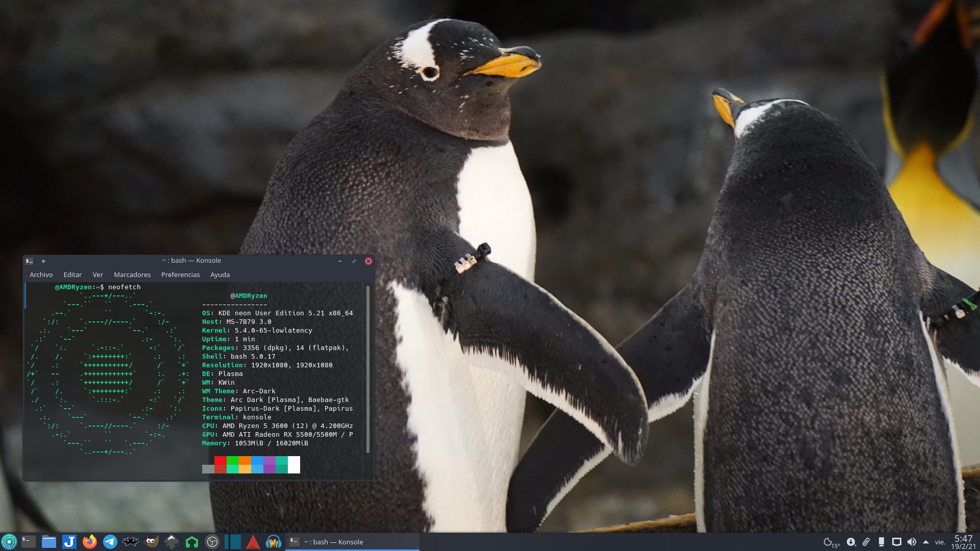Open the Preferencias menu in Konsole

click(180, 274)
